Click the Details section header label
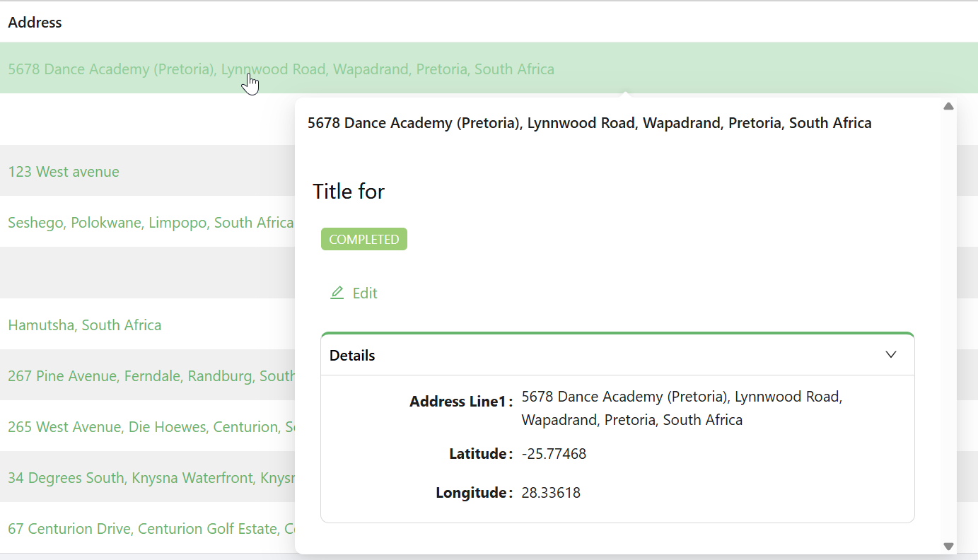The image size is (978, 560). point(352,356)
